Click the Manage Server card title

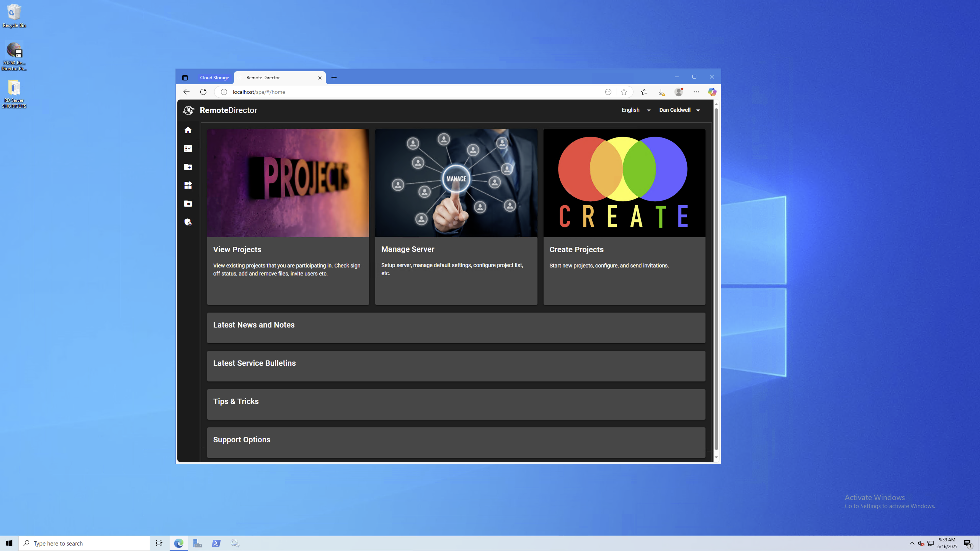pos(408,249)
